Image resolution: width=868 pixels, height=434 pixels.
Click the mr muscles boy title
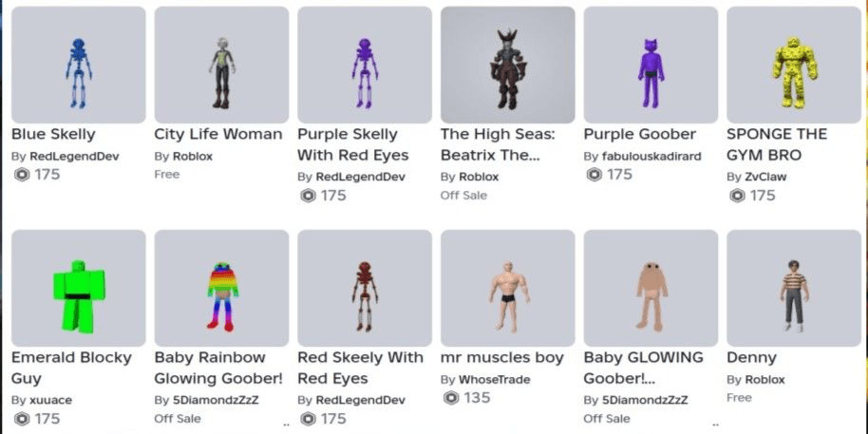tap(502, 358)
